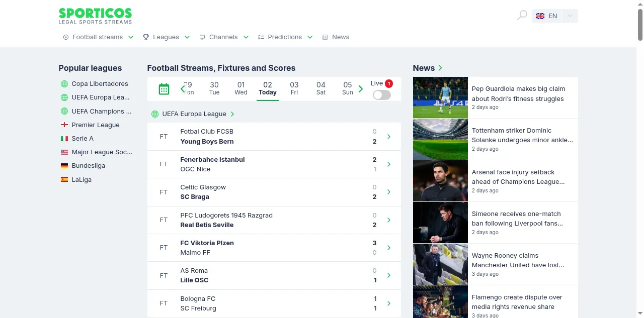Screen dimensions: 644x318
Task: Click FC Viktoria Plzen team name
Action: (x=207, y=243)
